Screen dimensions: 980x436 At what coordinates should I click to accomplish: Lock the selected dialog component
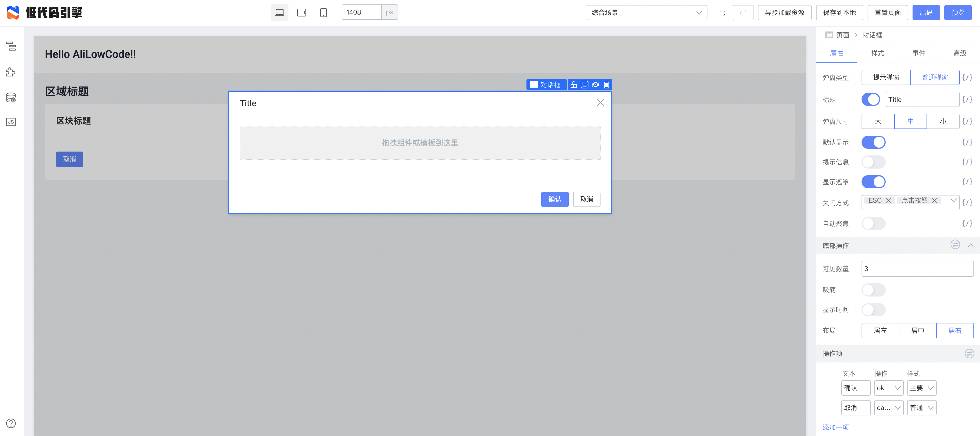573,85
